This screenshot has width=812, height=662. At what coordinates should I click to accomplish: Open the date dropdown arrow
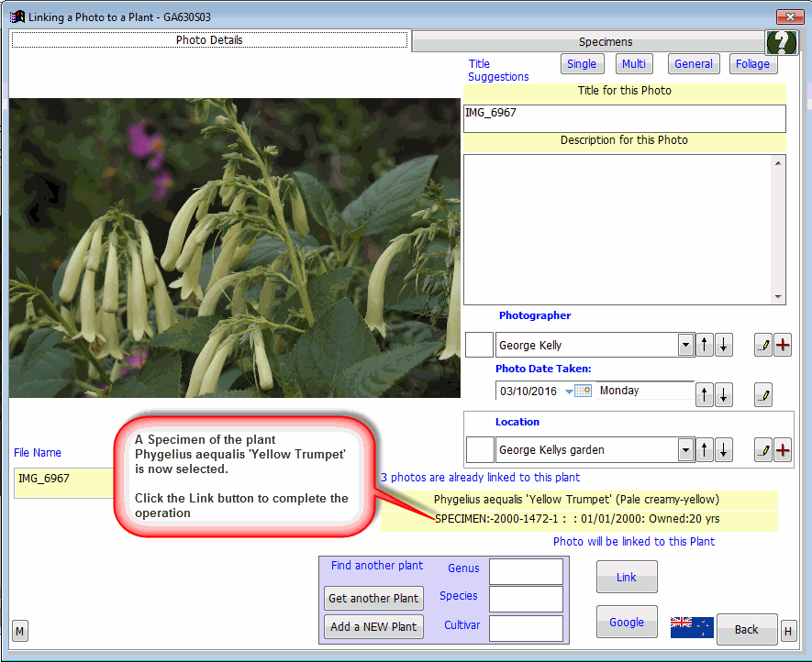[569, 392]
